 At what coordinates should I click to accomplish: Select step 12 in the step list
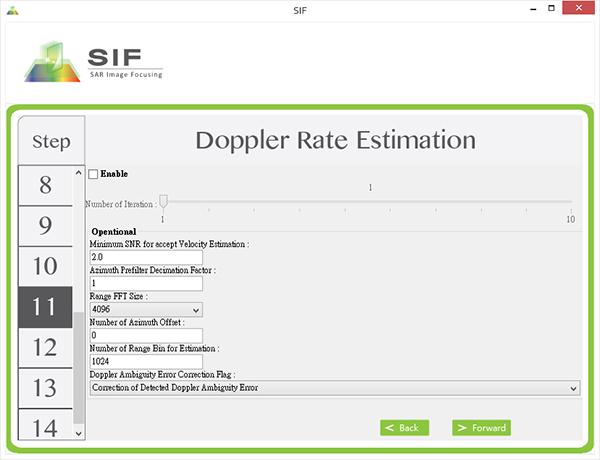[x=45, y=347]
